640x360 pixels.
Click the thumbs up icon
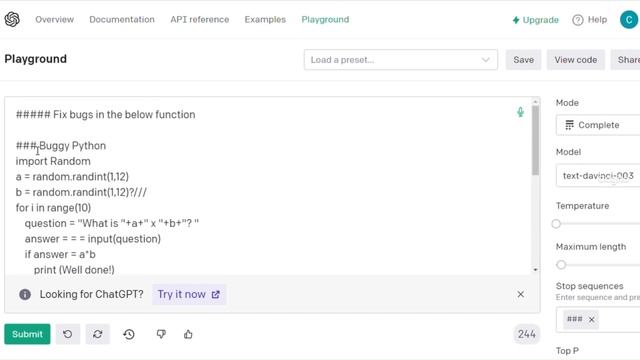click(188, 334)
